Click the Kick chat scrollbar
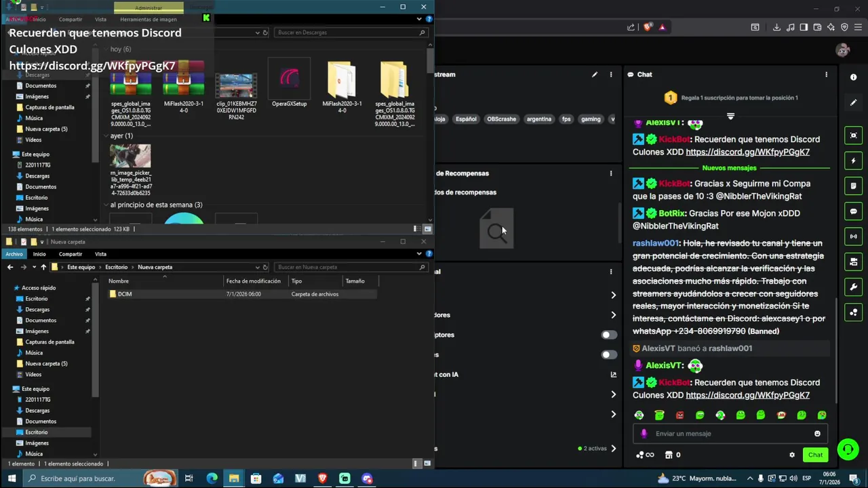This screenshot has height=488, width=868. click(836, 349)
